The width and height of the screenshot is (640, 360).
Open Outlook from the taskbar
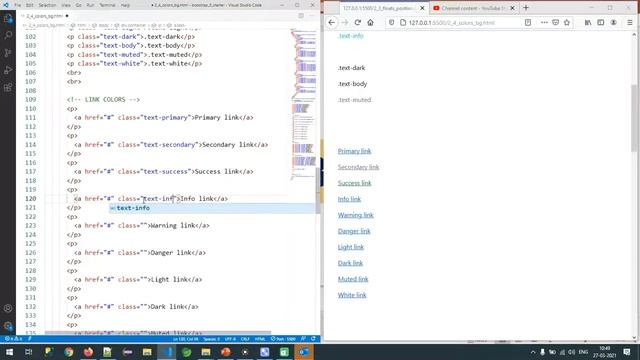pyautogui.click(x=304, y=352)
